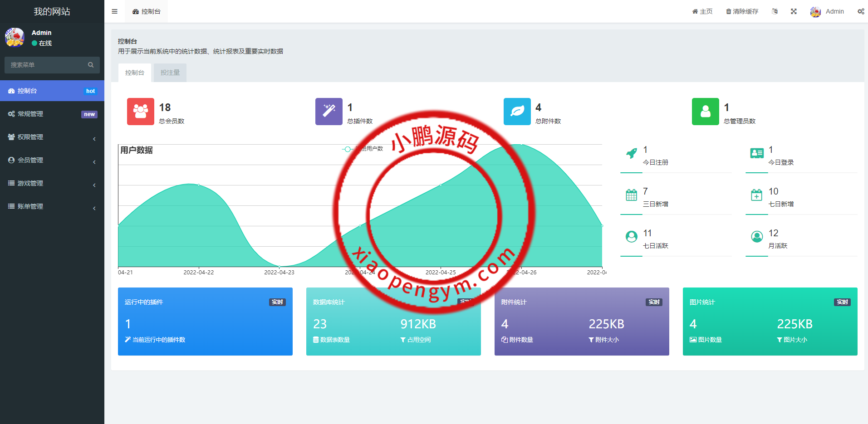
Task: Expand the 账单管理 sidebar menu
Action: [x=52, y=206]
